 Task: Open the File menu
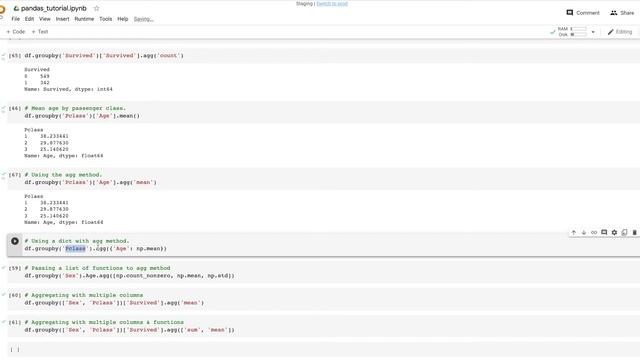[x=16, y=19]
